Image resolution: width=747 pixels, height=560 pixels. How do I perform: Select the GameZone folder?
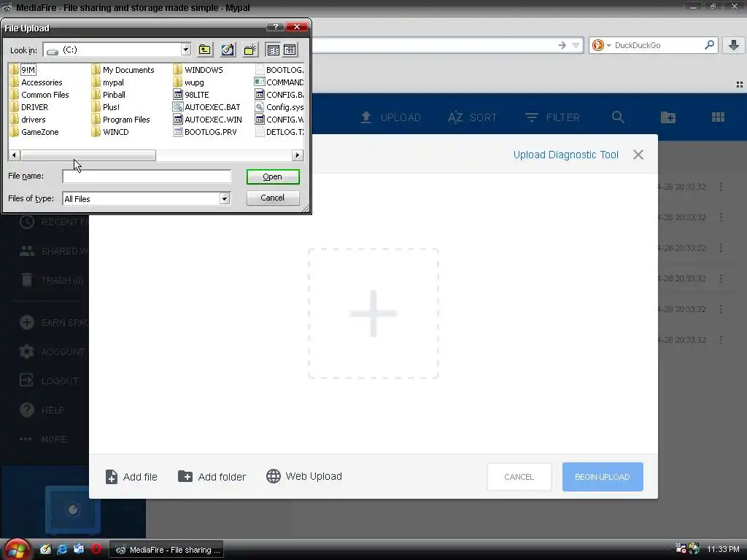(34, 132)
